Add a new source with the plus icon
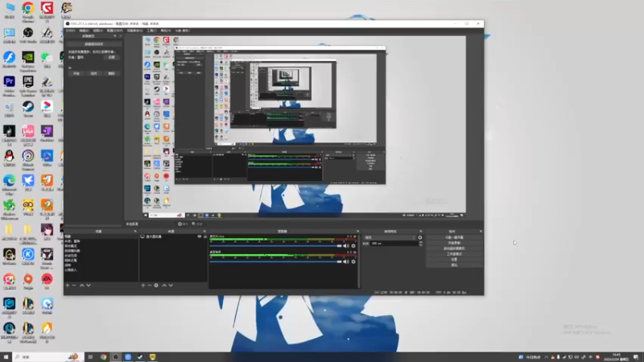Image resolution: width=644 pixels, height=362 pixels. coord(143,286)
